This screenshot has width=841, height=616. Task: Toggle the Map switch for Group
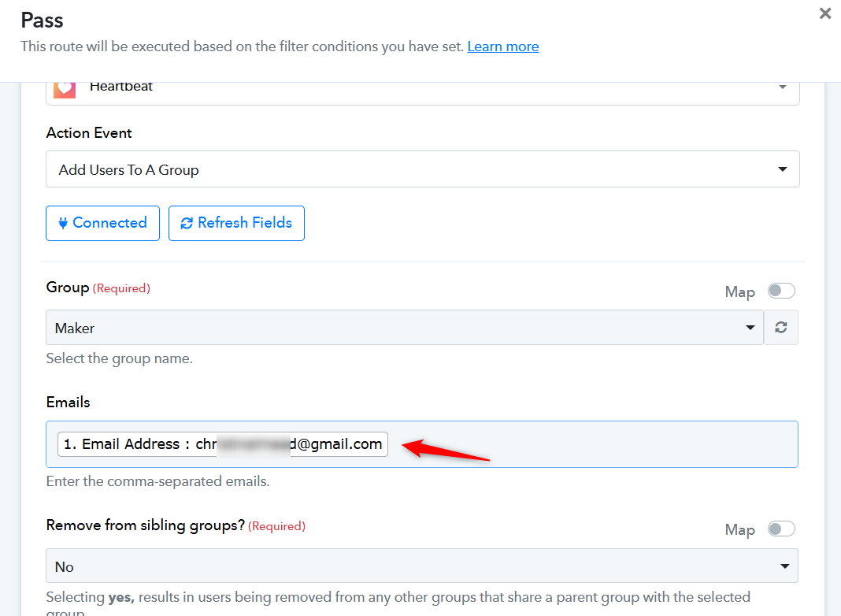(781, 291)
